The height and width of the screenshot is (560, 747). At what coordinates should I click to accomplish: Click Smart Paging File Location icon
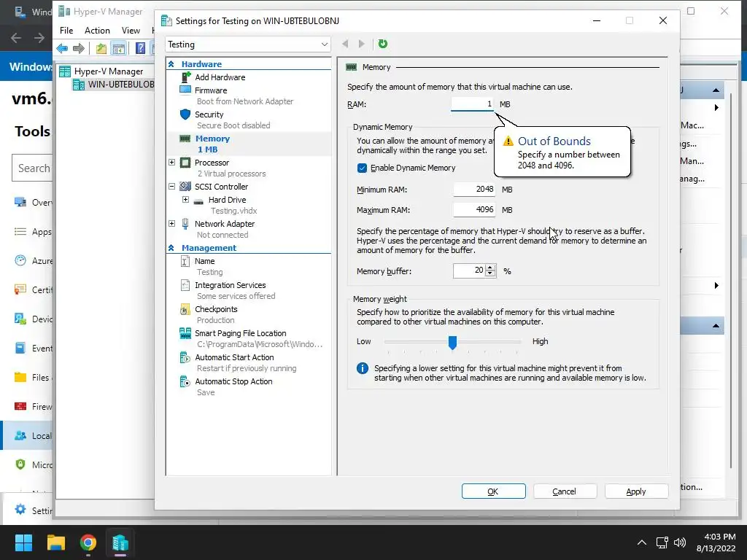coord(185,333)
